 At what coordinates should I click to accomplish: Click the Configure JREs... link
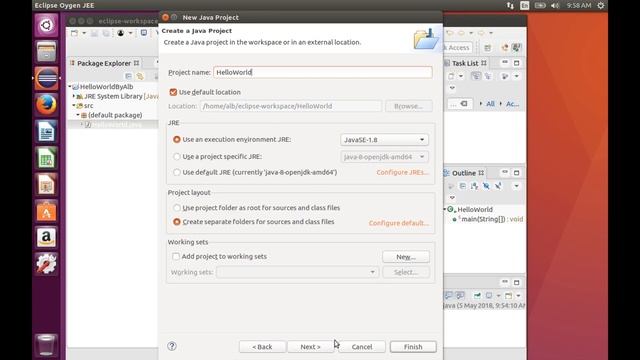pyautogui.click(x=402, y=172)
